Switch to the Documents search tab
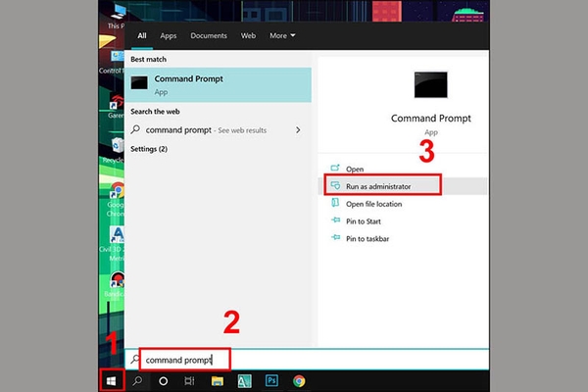588x392 pixels. [x=209, y=35]
